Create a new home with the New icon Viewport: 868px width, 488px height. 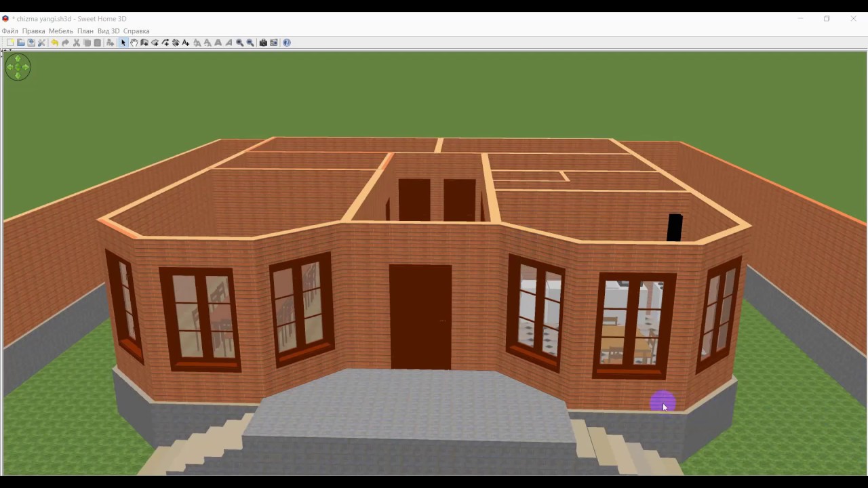coord(9,43)
